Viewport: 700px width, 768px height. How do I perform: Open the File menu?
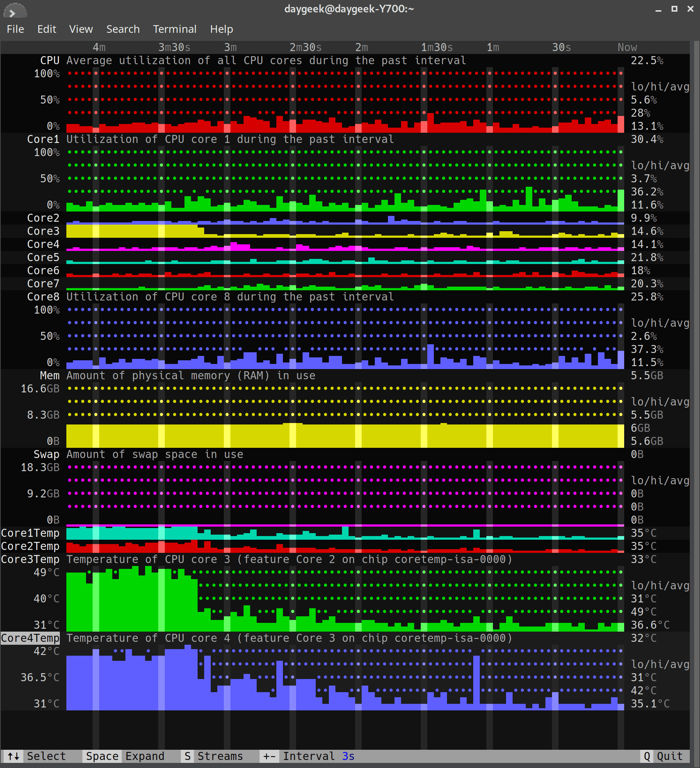pos(15,29)
